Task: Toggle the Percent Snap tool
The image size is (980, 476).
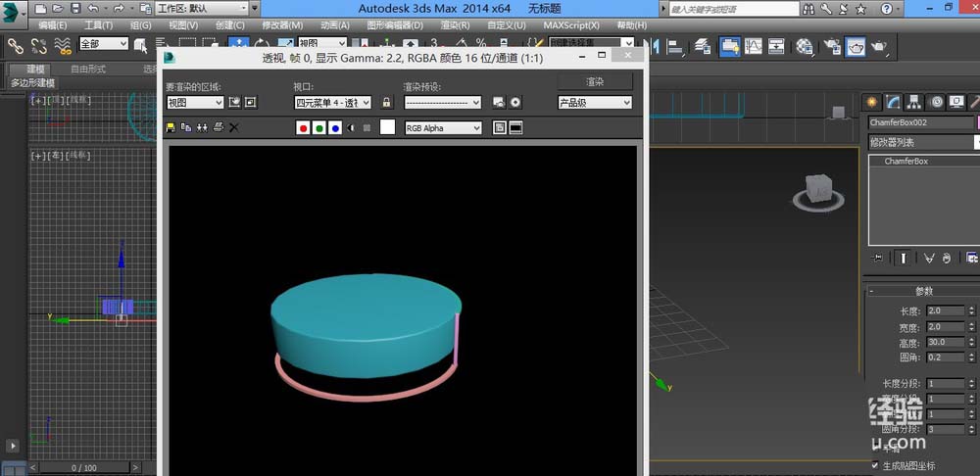Action: click(x=480, y=44)
